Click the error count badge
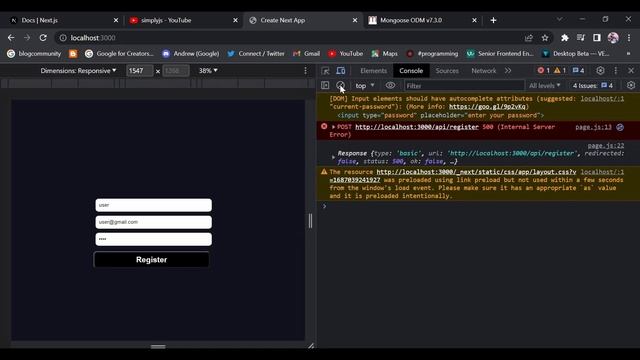This screenshot has height=360, width=640. point(543,71)
